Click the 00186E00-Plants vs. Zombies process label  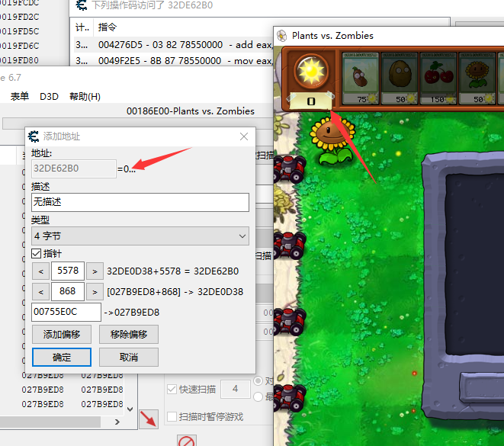click(x=191, y=111)
